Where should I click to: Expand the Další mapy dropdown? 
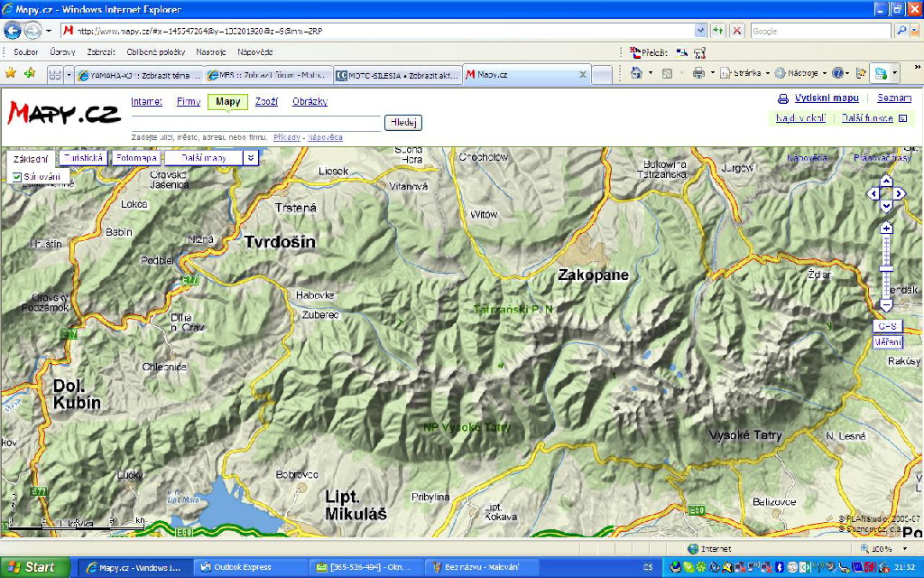click(x=251, y=158)
